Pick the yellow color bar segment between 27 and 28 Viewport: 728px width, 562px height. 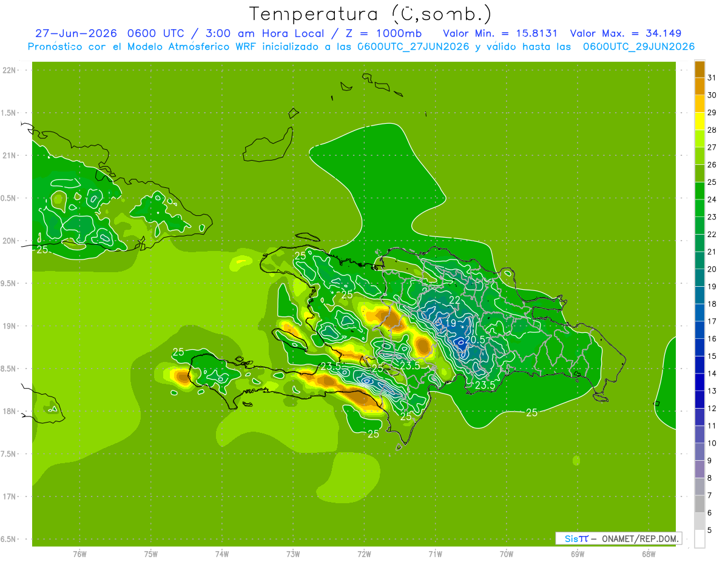click(x=699, y=139)
